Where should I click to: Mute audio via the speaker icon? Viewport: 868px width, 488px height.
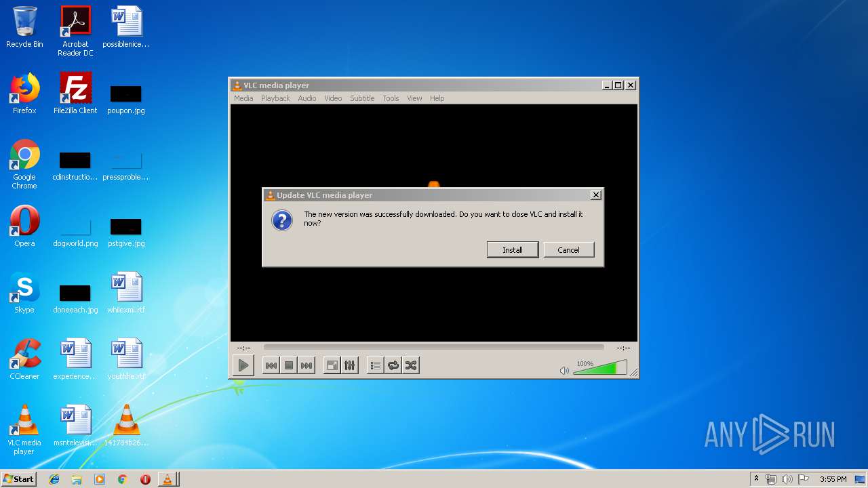[564, 370]
